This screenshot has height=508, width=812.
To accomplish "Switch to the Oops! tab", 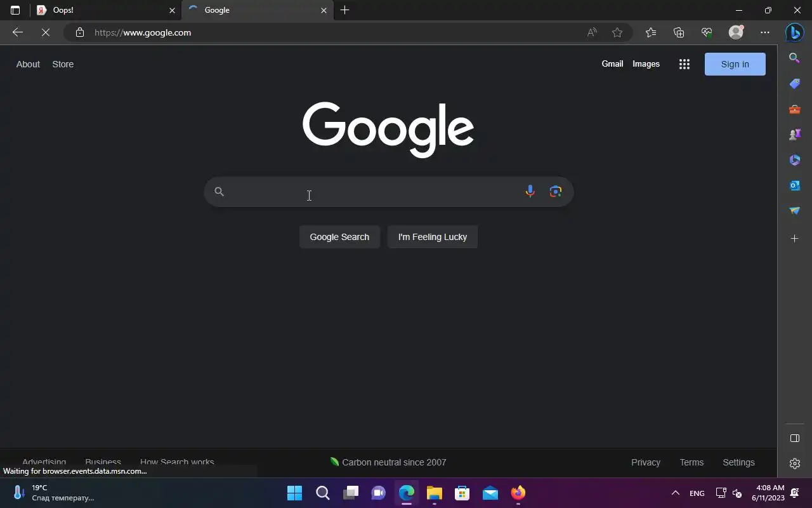I will point(105,10).
